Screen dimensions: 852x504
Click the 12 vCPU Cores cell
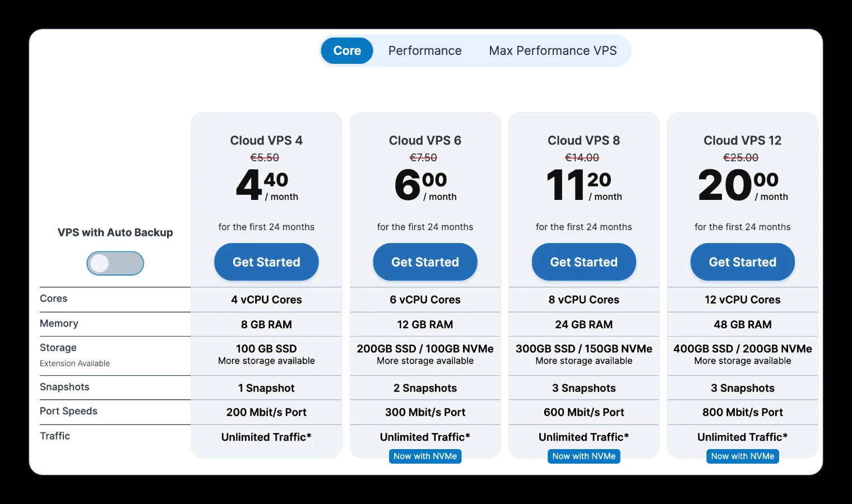[742, 300]
